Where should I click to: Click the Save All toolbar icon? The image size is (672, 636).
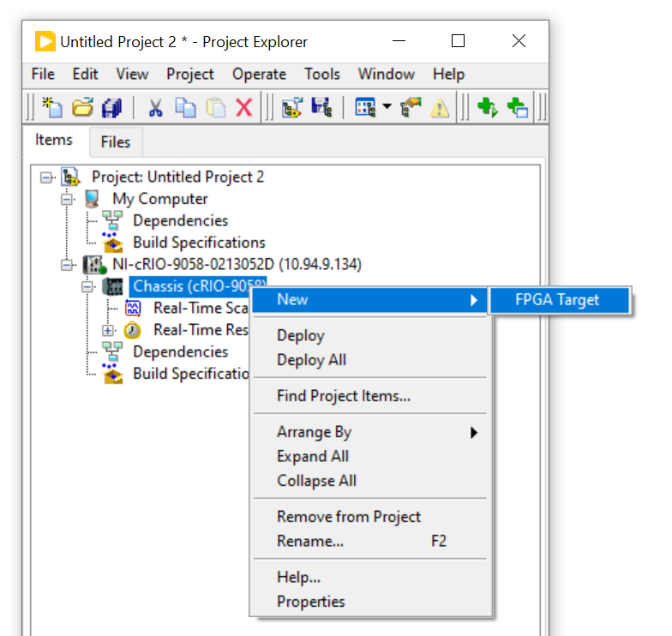(x=111, y=108)
